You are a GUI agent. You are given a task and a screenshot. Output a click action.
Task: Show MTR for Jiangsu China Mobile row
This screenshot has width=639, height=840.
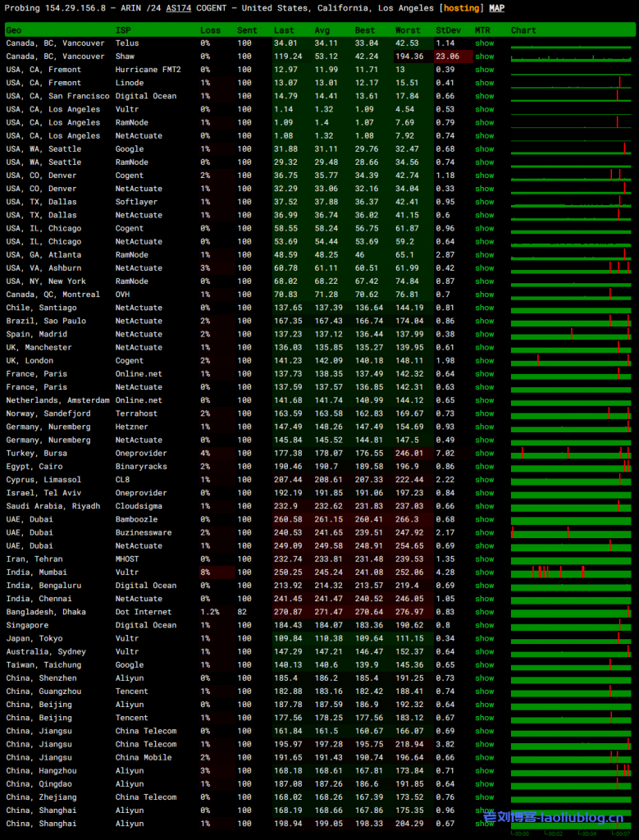(x=484, y=757)
